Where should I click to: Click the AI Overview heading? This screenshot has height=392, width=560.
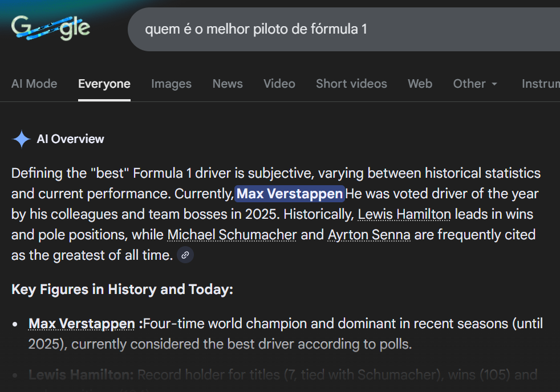(70, 139)
